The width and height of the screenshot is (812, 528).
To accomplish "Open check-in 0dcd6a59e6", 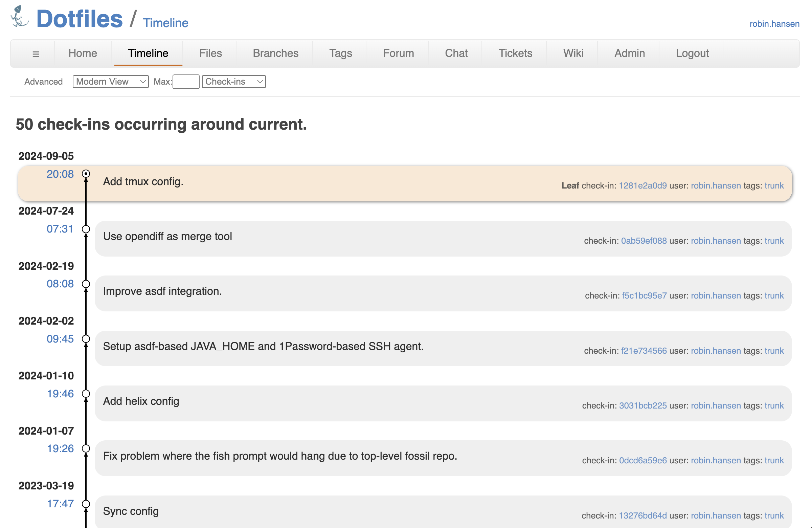I will pyautogui.click(x=643, y=460).
